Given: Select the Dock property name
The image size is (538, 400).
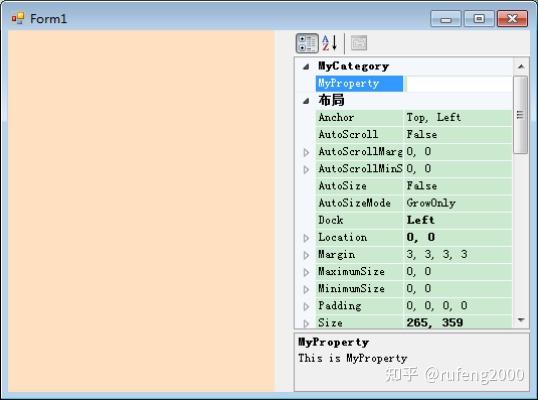Looking at the screenshot, I should (359, 221).
